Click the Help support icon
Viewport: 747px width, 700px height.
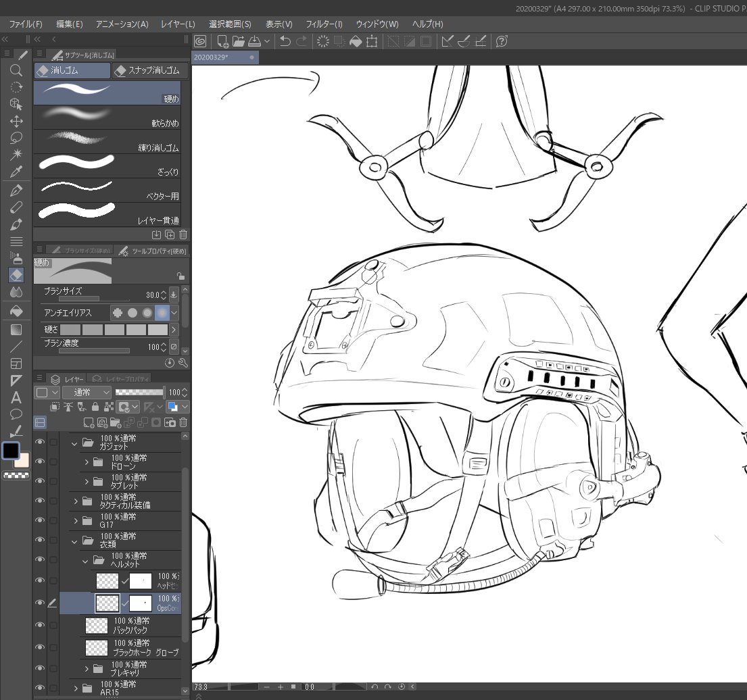501,41
